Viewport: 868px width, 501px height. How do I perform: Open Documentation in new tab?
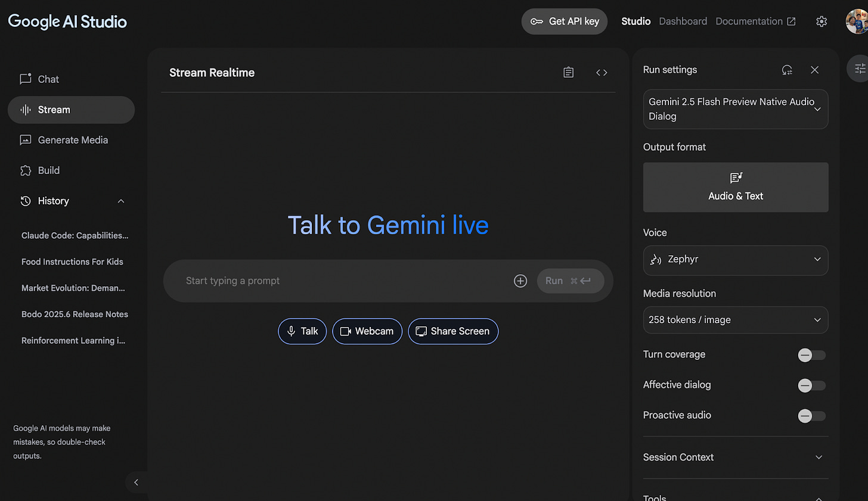pyautogui.click(x=755, y=21)
